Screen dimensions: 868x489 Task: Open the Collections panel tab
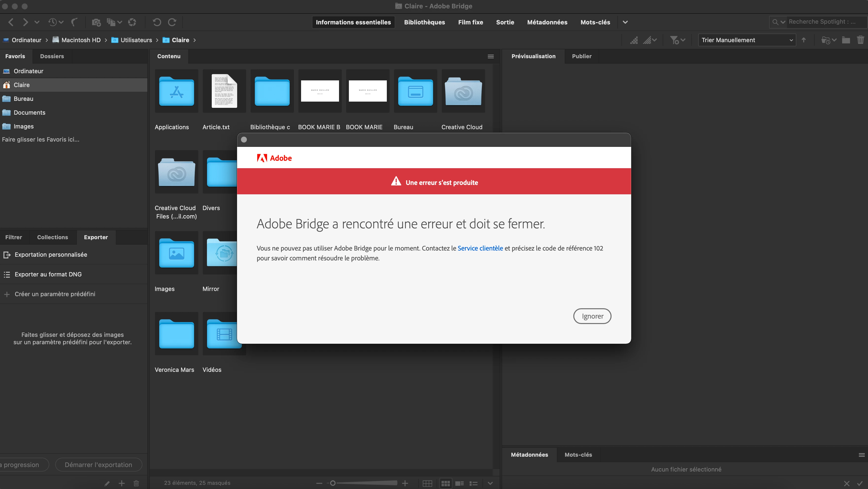52,237
